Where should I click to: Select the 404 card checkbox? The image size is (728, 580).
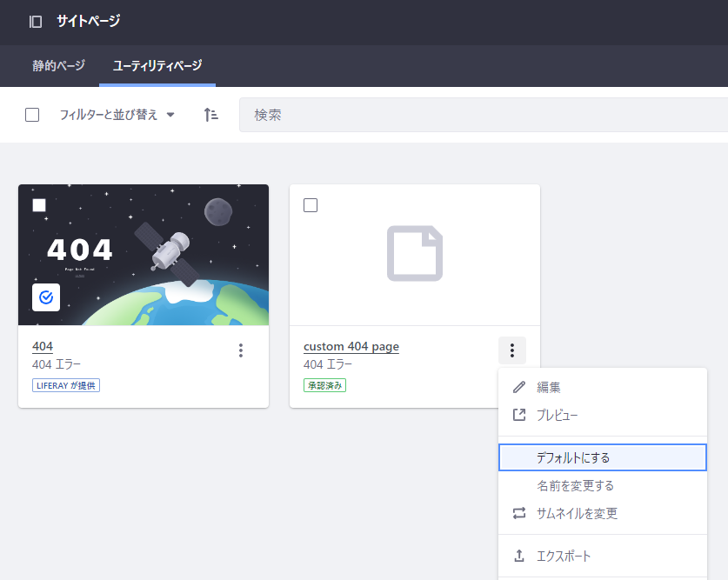[x=39, y=205]
